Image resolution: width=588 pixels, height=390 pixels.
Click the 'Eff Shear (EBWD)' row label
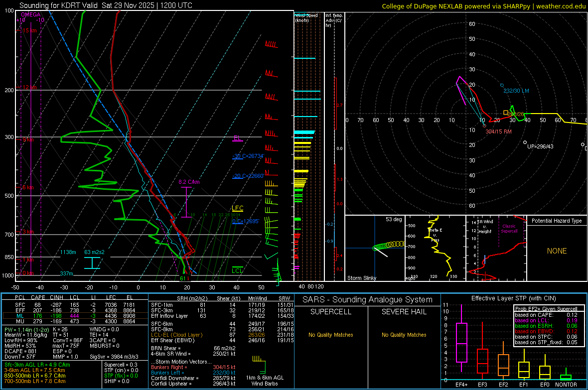(x=173, y=341)
